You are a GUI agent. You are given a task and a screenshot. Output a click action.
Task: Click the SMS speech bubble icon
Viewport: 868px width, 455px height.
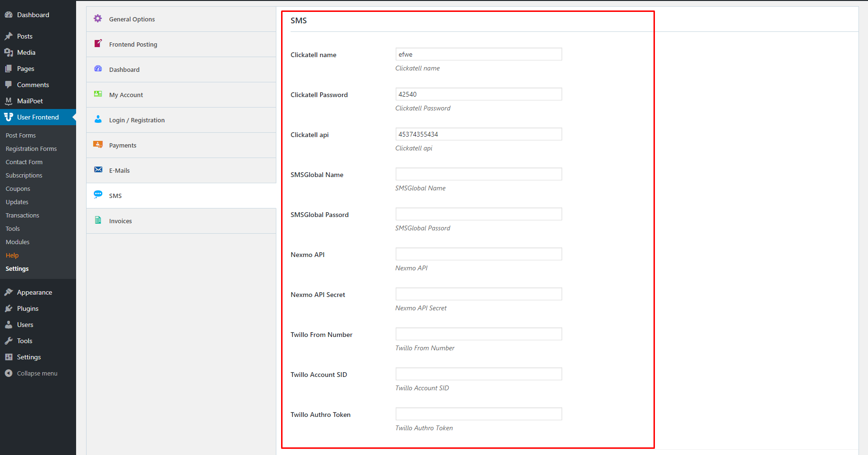coord(98,194)
